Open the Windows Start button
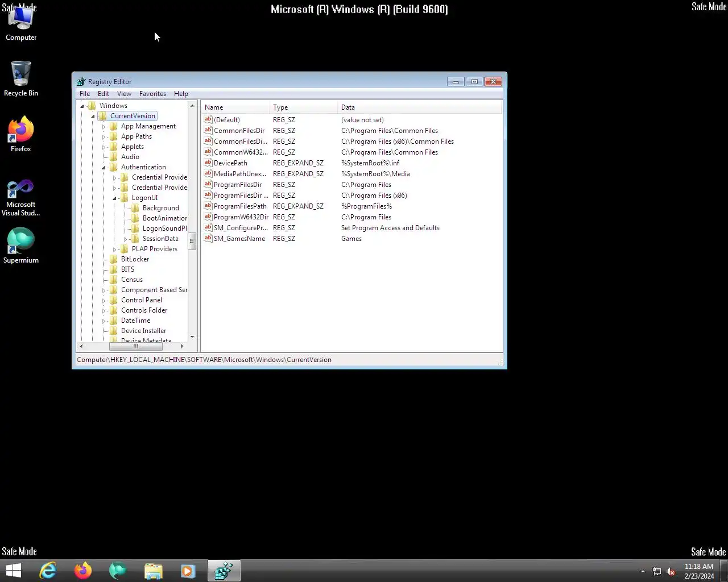The width and height of the screenshot is (728, 582). (x=13, y=571)
